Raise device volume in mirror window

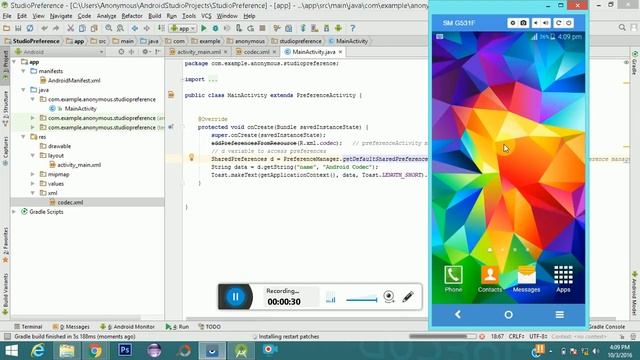tap(546, 23)
